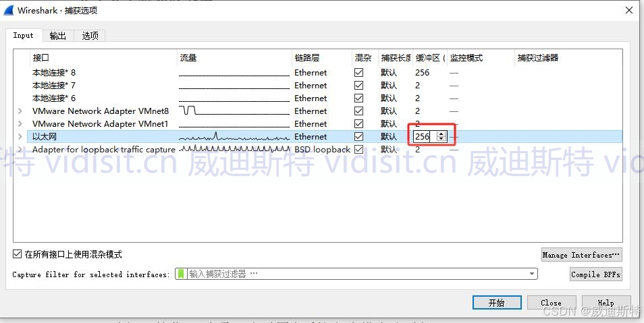Expand Adapter for loopback traffic capture row

[x=20, y=150]
